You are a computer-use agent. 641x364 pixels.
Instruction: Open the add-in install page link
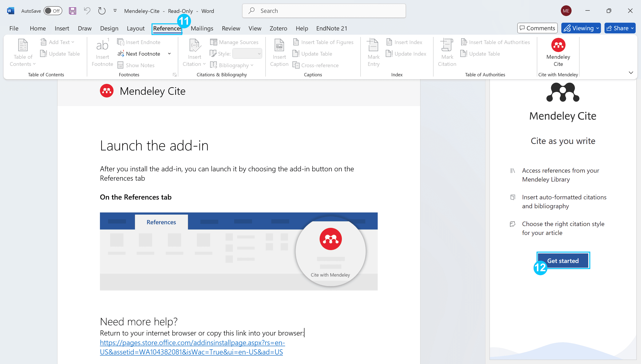point(192,347)
